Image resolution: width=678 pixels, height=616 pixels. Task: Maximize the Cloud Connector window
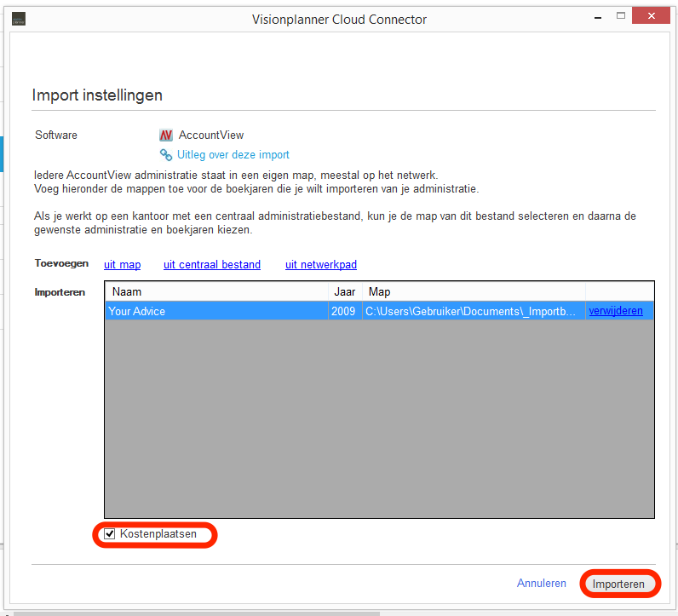click(x=620, y=16)
